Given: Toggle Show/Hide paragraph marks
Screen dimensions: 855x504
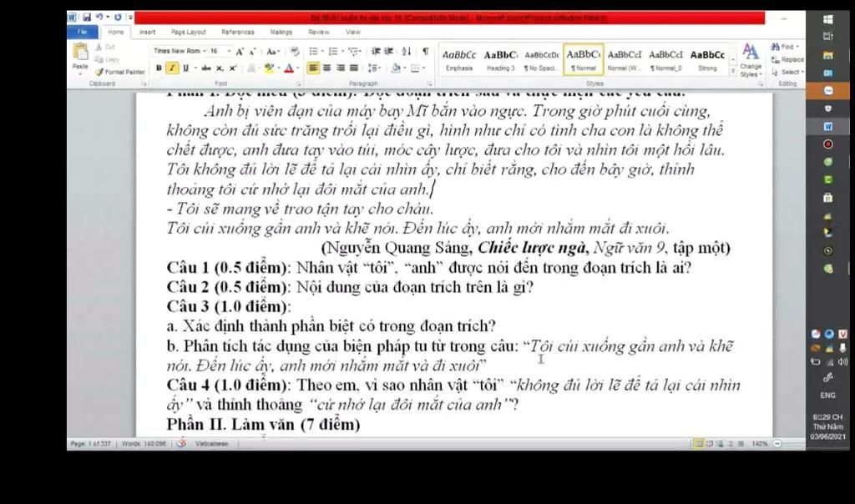Looking at the screenshot, I should click(x=425, y=51).
